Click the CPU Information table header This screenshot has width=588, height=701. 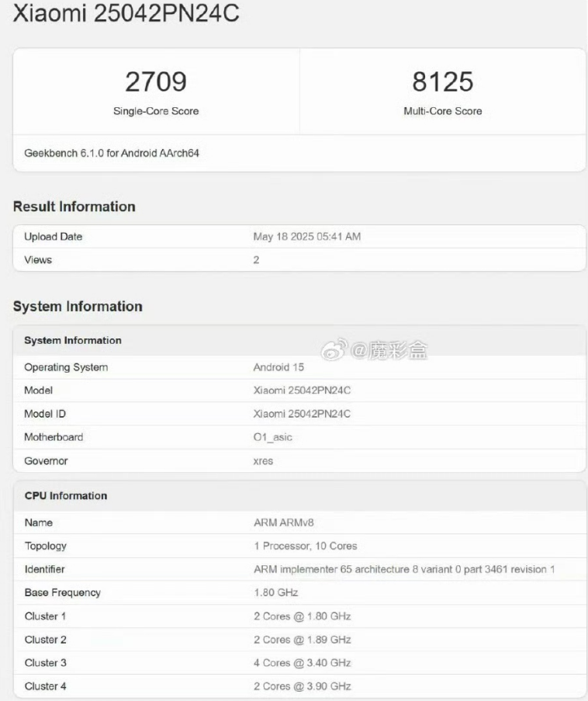tap(66, 496)
